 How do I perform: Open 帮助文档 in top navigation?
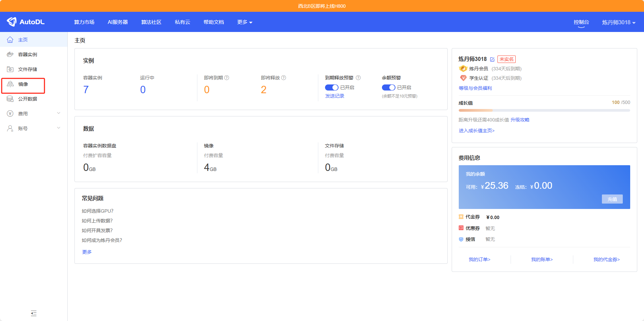coord(214,22)
